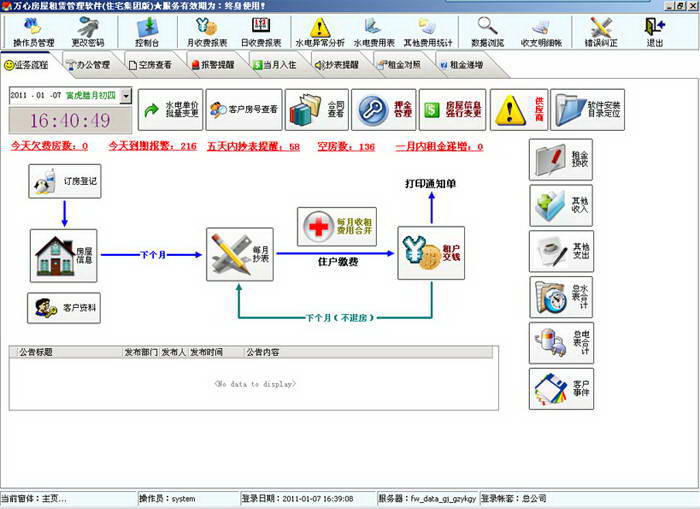The height and width of the screenshot is (509, 700).
Task: Open 数据浏览 magnifier icon
Action: (488, 32)
